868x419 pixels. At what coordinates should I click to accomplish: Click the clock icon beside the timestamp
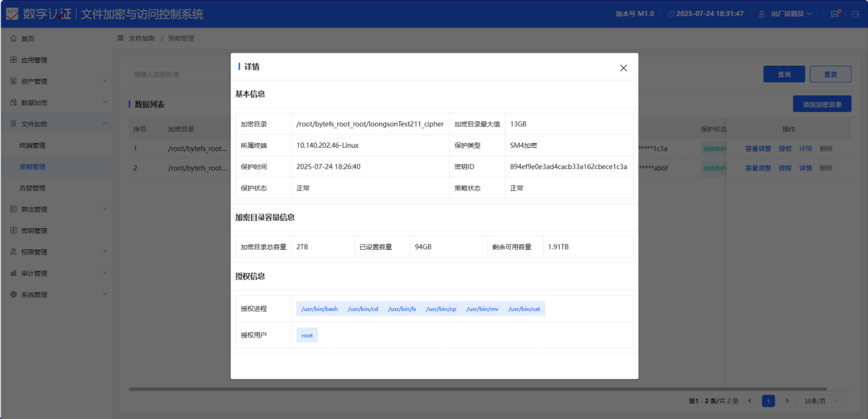point(671,14)
